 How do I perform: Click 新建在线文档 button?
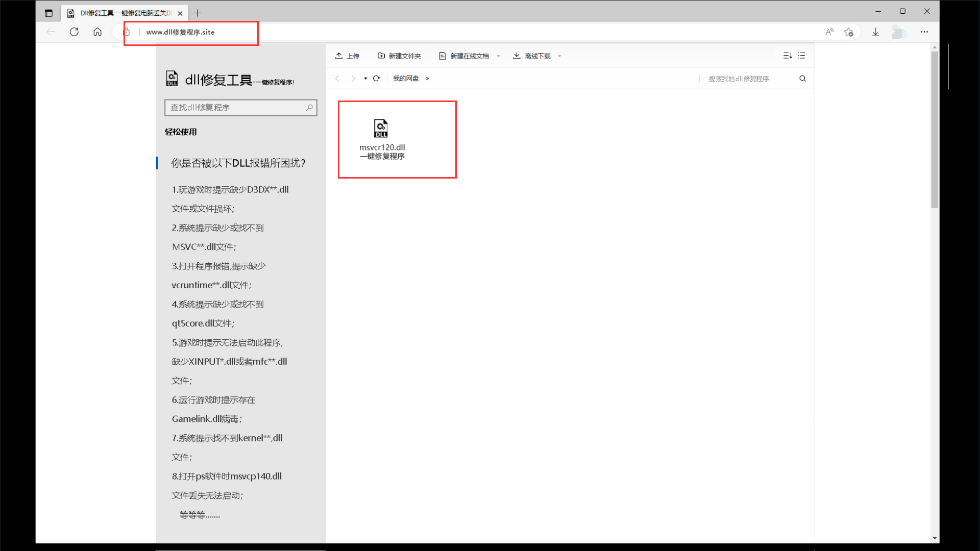point(464,56)
